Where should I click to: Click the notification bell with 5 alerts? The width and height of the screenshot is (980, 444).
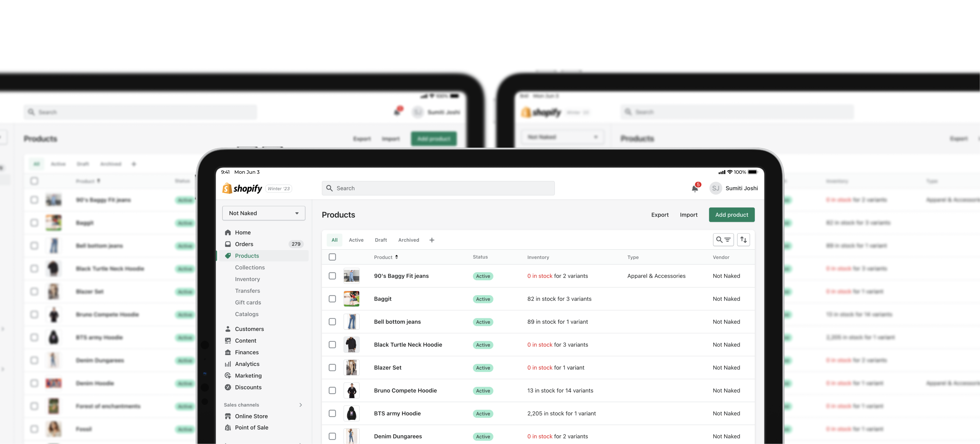click(x=694, y=188)
